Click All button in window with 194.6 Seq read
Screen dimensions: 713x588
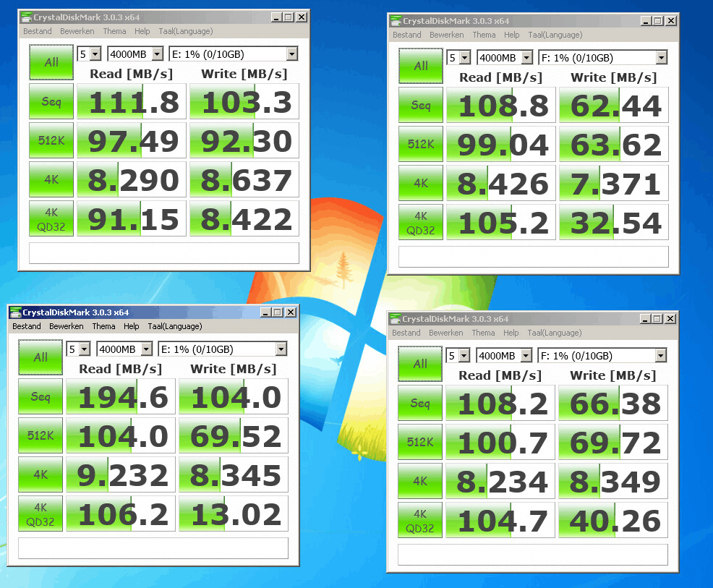(x=40, y=357)
